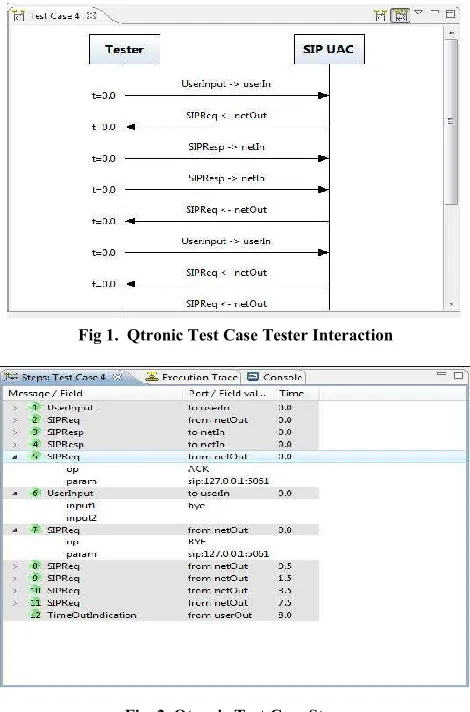Click the step 6 UserInput green icon
Screen dimensions: 470x712
click(35, 493)
